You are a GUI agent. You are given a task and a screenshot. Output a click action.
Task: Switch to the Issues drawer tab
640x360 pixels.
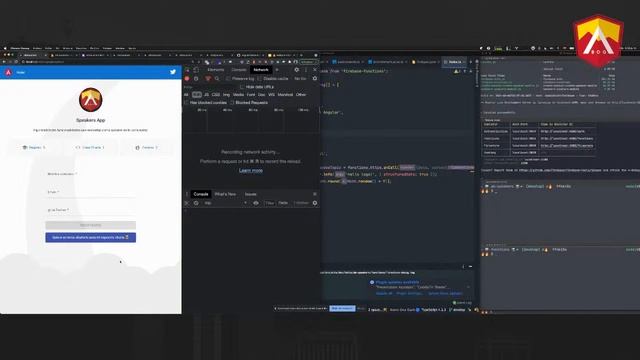251,194
